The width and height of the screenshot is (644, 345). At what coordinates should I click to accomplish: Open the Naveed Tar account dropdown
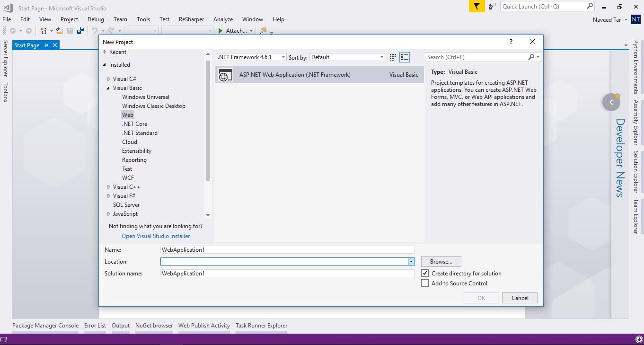(626, 20)
